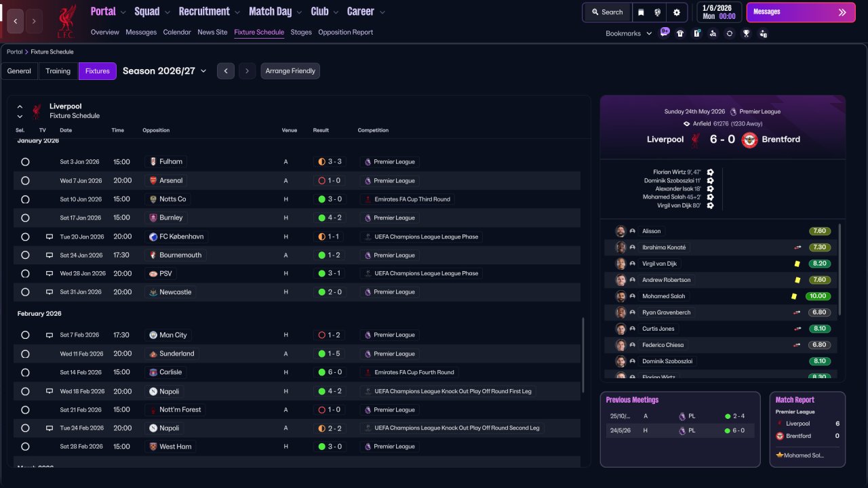Select the Arsenal fixture radio button

[25, 181]
